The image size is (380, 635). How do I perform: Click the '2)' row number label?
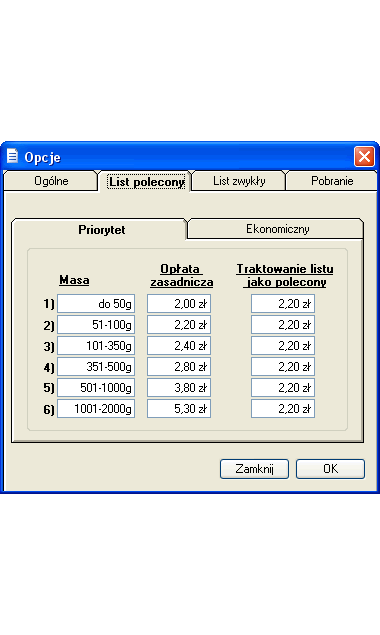49,325
